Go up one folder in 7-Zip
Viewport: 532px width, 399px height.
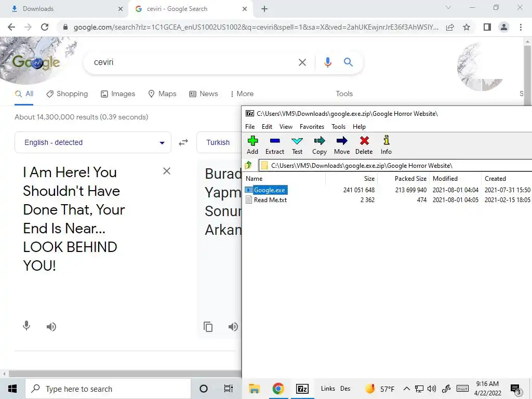tap(248, 165)
